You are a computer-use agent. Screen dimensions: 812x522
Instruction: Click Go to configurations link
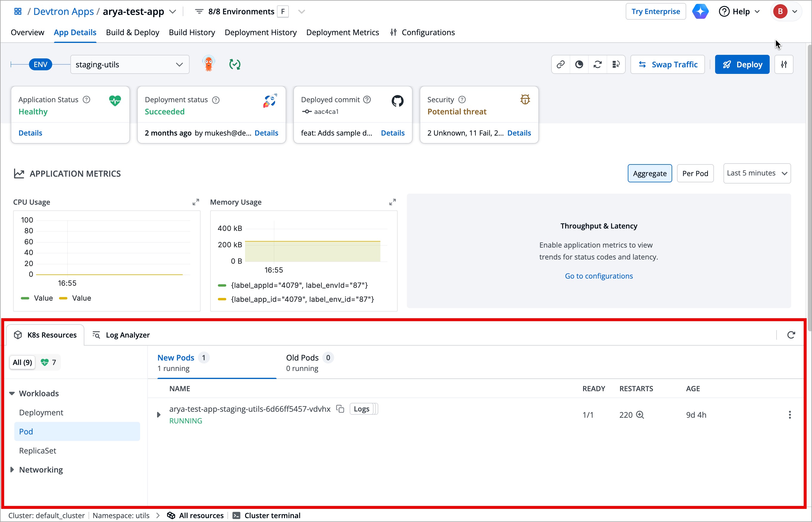[x=598, y=276]
